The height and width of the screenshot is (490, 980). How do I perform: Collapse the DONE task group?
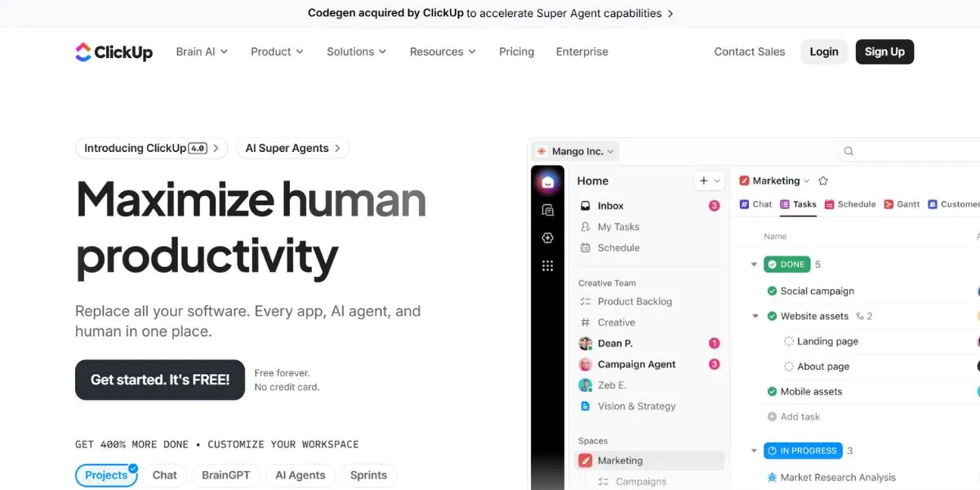(x=754, y=264)
